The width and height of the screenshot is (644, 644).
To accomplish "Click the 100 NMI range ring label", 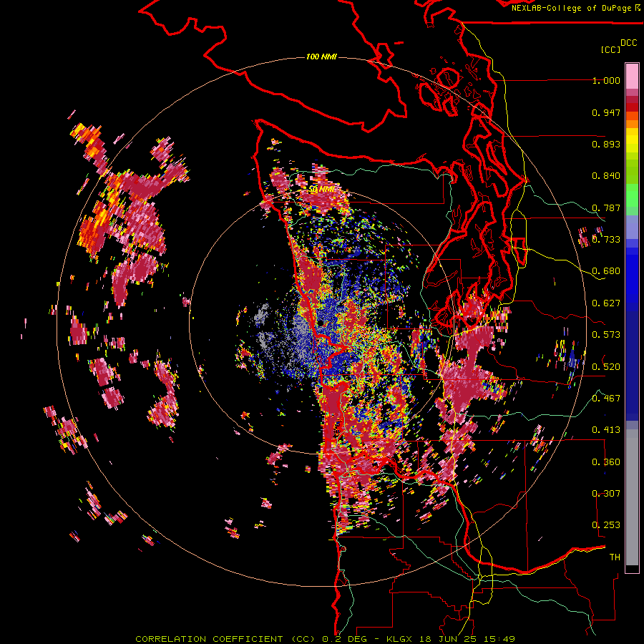I will tap(321, 57).
